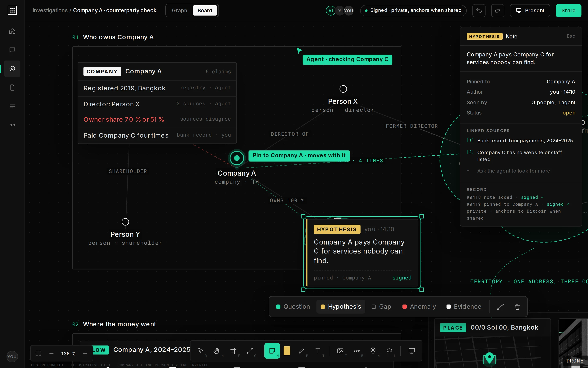Click the presentation screen icon in bottom toolbar
588x368 pixels.
[x=412, y=351]
